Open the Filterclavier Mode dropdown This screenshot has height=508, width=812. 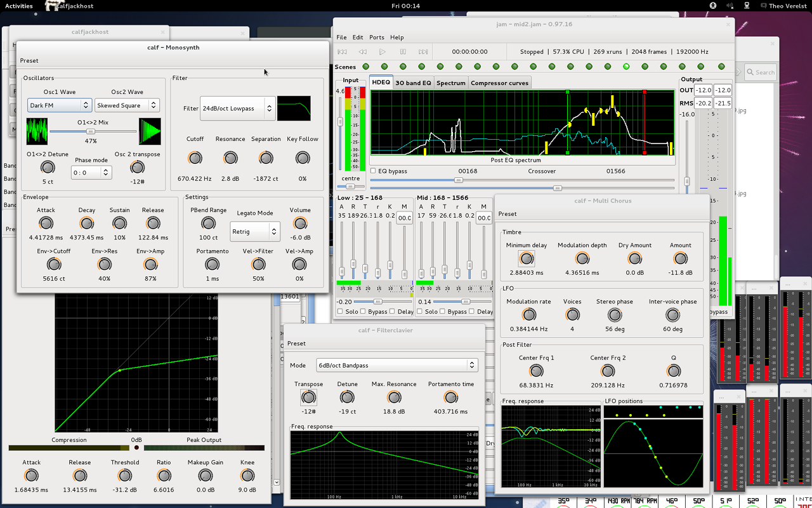click(x=396, y=365)
